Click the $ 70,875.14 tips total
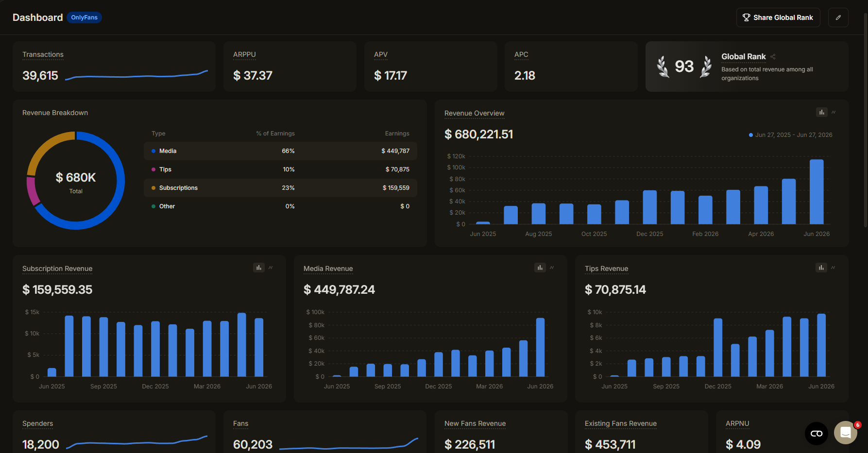 coord(615,290)
